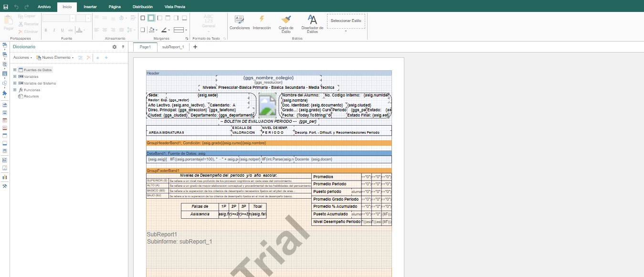This screenshot has width=644, height=277.
Task: Expand the Variables tree node
Action: pyautogui.click(x=15, y=76)
